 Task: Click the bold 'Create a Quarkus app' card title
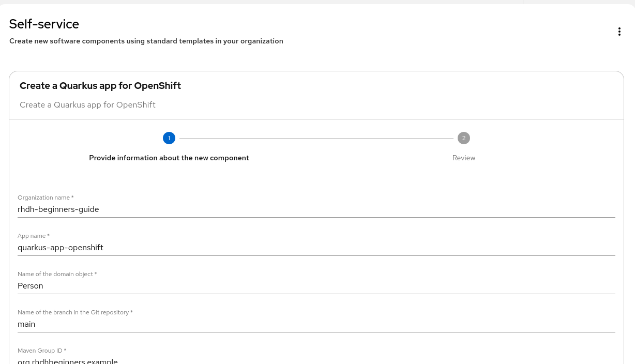[x=100, y=86]
